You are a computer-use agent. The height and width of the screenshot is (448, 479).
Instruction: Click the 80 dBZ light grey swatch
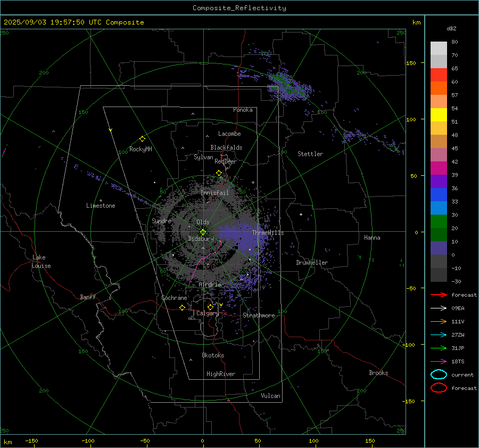[x=439, y=48]
